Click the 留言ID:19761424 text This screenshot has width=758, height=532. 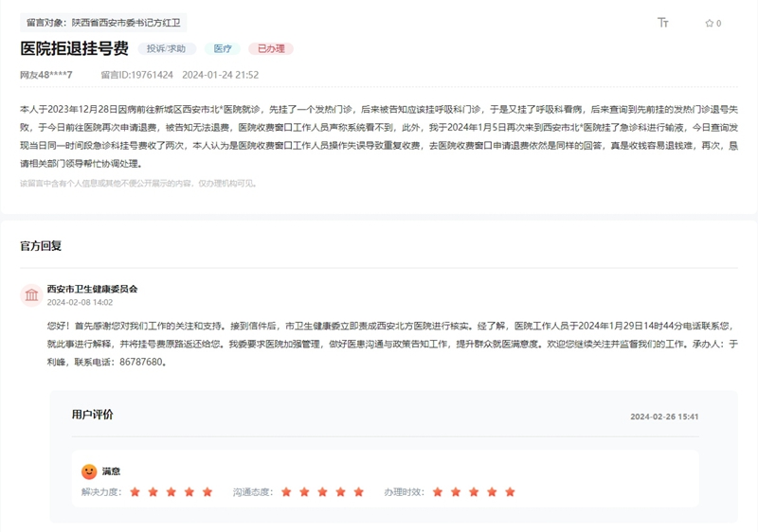click(x=136, y=75)
